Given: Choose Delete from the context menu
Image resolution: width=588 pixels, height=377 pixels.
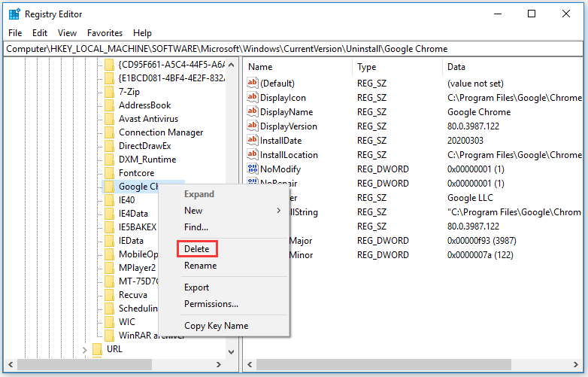Looking at the screenshot, I should [197, 249].
